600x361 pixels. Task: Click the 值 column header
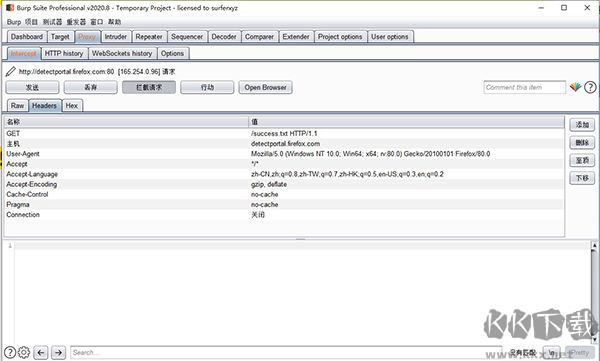[406, 122]
